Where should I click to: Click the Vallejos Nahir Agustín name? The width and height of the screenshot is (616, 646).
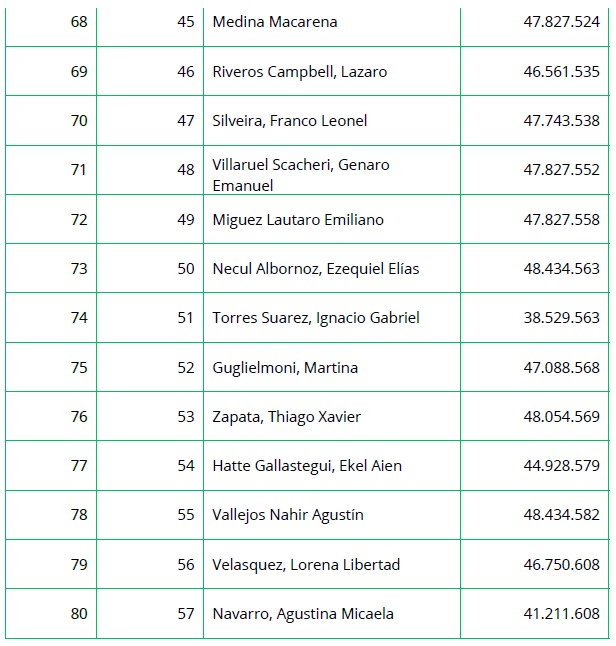(288, 515)
